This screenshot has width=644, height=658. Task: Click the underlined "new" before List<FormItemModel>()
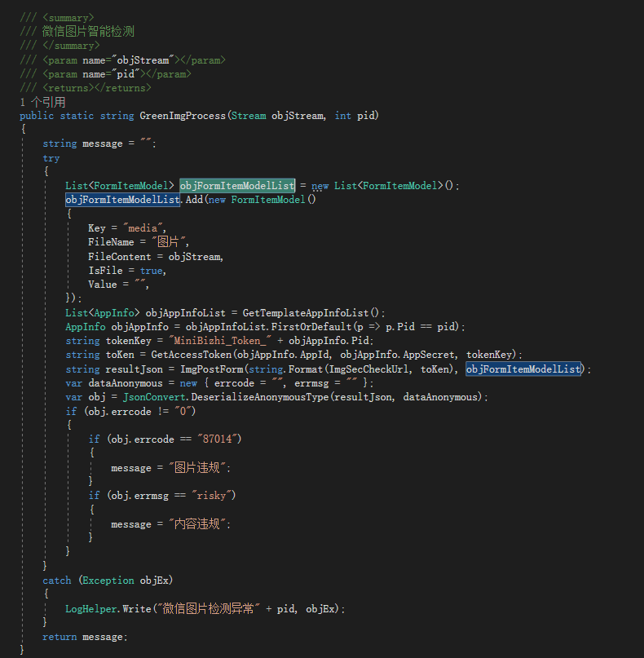pos(320,185)
